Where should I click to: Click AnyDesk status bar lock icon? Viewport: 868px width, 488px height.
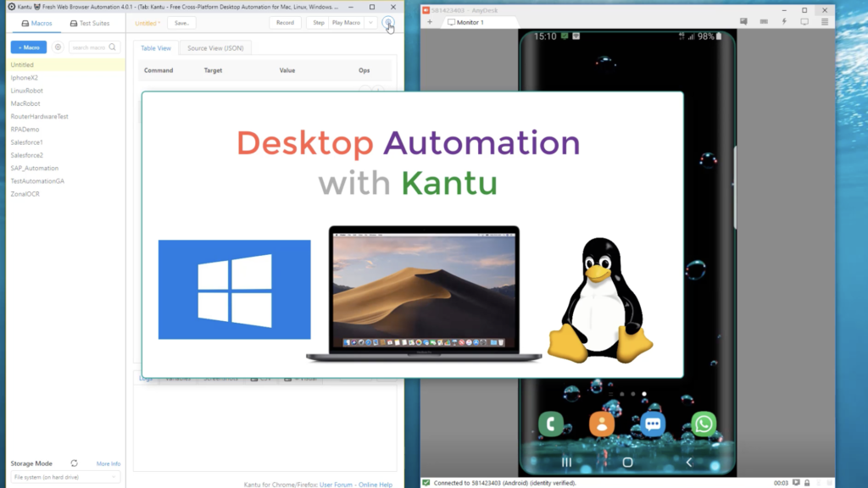click(x=807, y=482)
